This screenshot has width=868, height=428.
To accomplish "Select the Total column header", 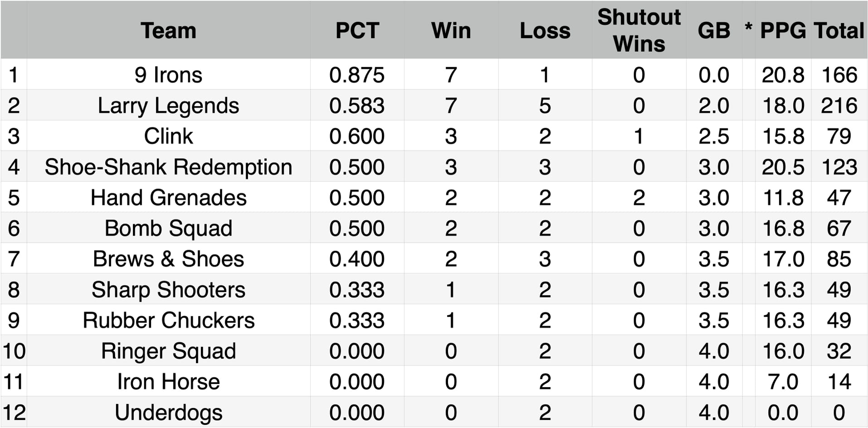I will [839, 31].
